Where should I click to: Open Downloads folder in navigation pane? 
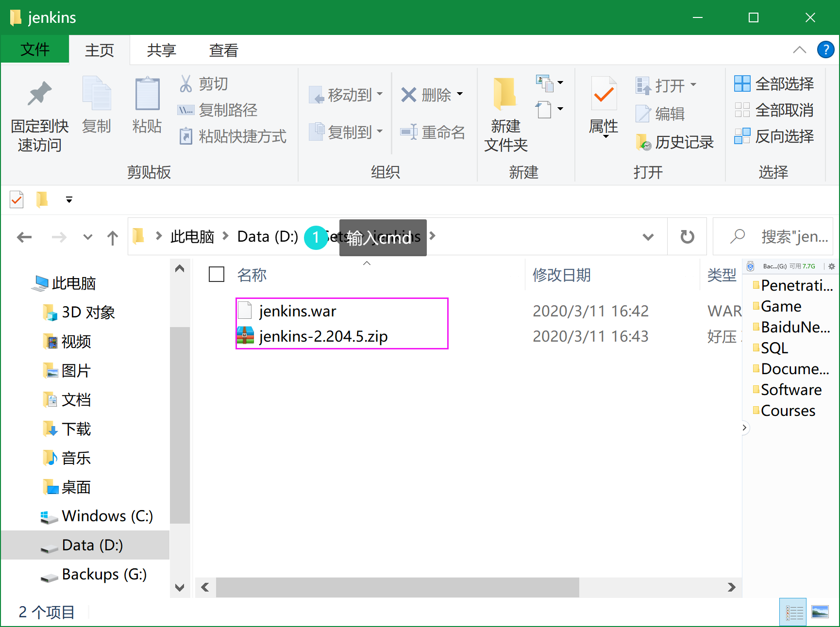pyautogui.click(x=76, y=429)
